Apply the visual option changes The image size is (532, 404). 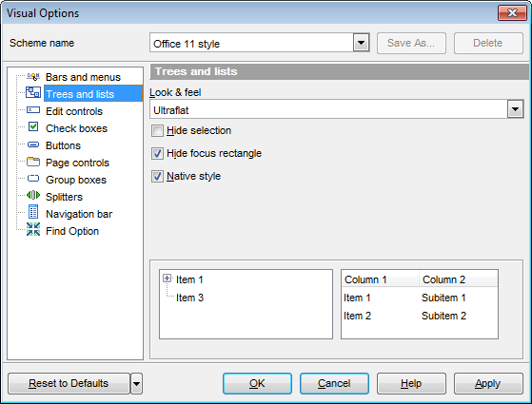[488, 384]
